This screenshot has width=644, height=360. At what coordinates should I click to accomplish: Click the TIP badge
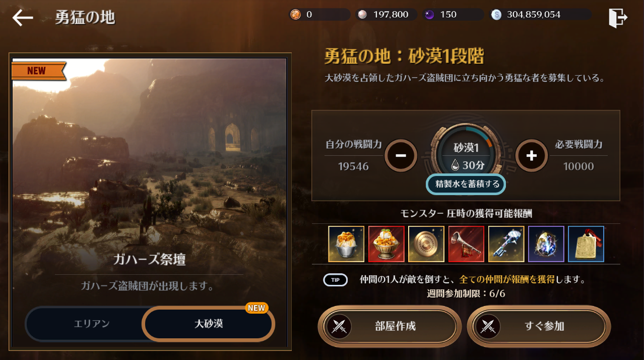pyautogui.click(x=335, y=280)
